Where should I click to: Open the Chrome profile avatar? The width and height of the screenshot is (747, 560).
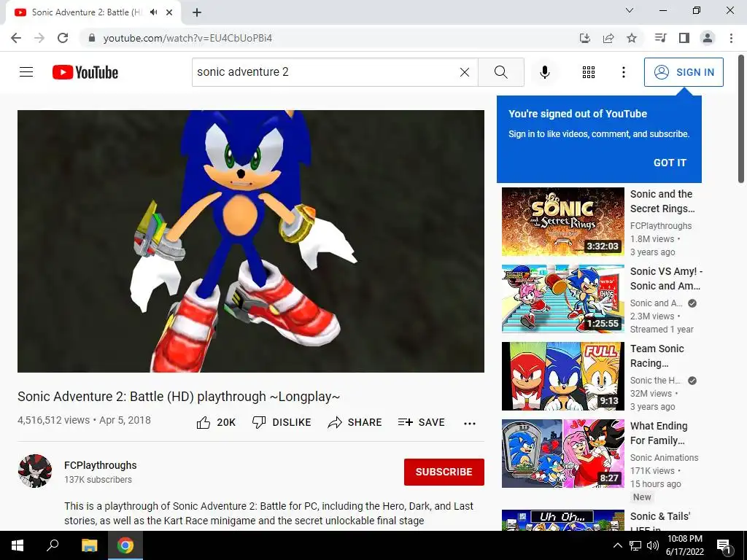(708, 38)
